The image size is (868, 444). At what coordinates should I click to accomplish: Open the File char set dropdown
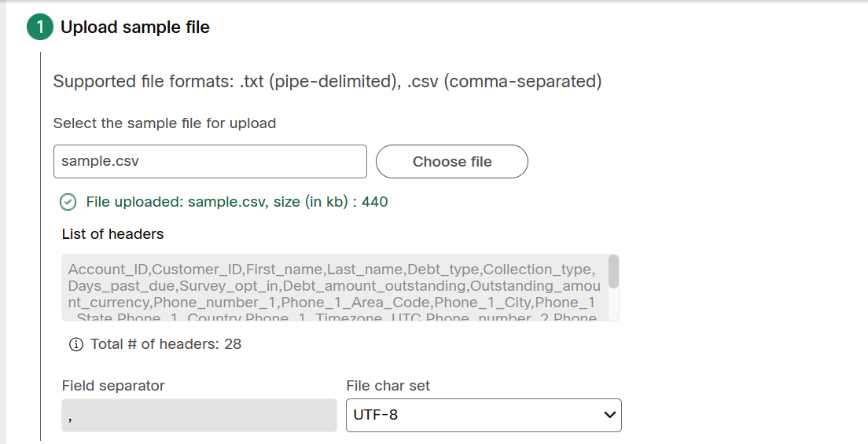pyautogui.click(x=484, y=415)
